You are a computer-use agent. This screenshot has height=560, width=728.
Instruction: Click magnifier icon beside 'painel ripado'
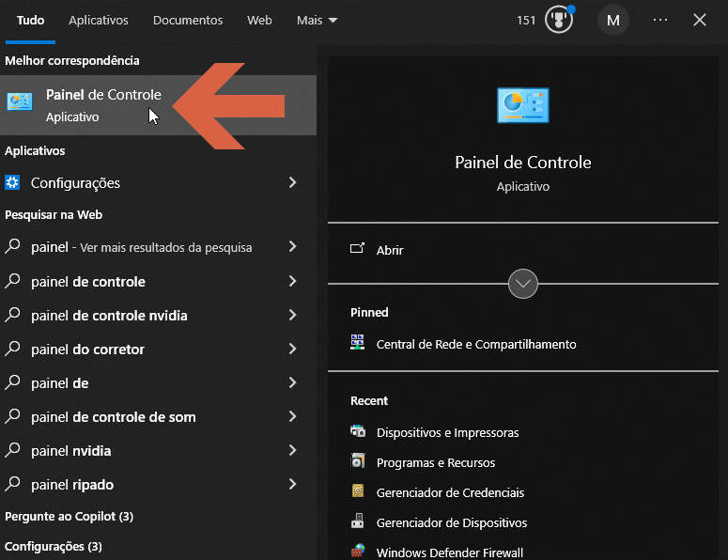coord(12,483)
